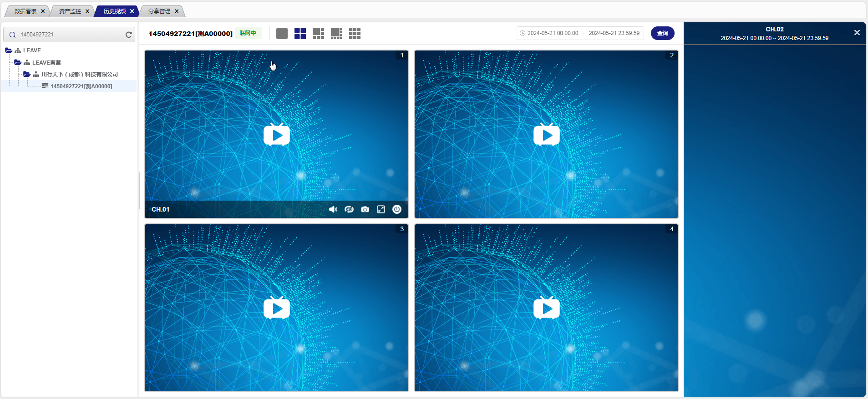Select the nine-grid video layout
The image size is (868, 399).
click(x=355, y=33)
